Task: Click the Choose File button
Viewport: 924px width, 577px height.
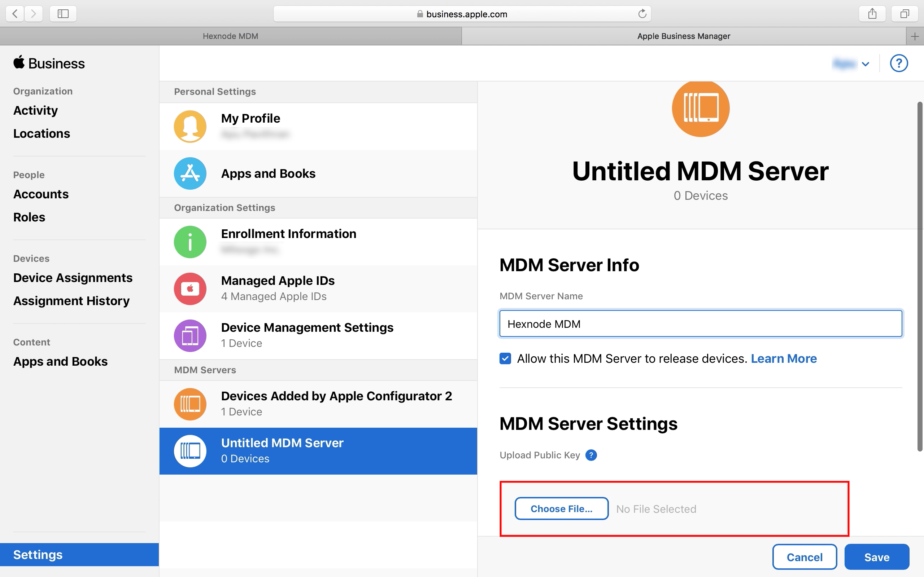Action: 561,509
